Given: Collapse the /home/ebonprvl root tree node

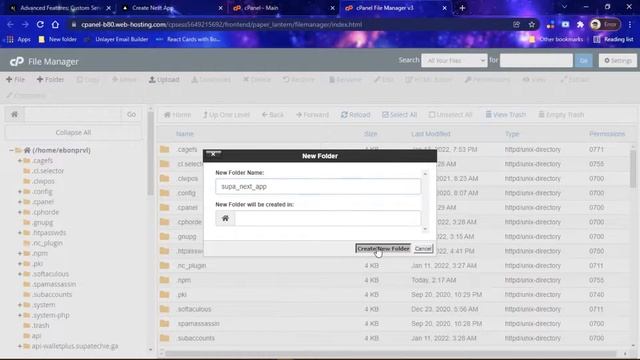Looking at the screenshot, I should tap(11, 150).
